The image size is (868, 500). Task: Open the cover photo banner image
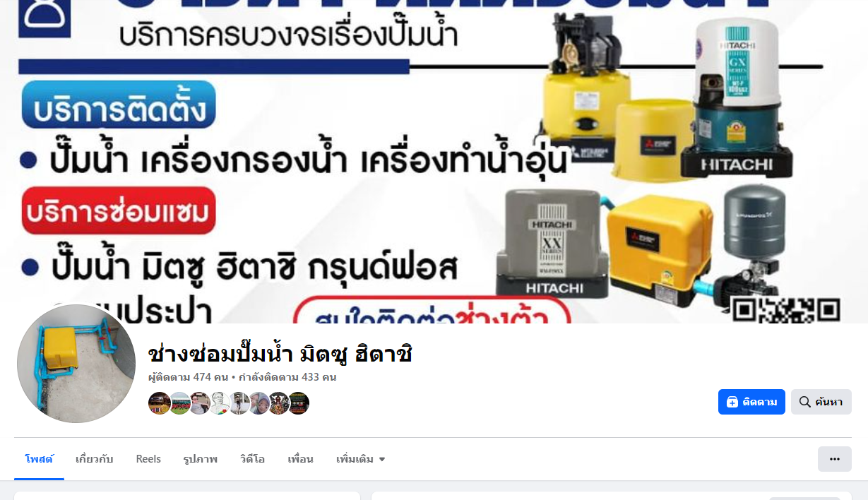tap(434, 162)
